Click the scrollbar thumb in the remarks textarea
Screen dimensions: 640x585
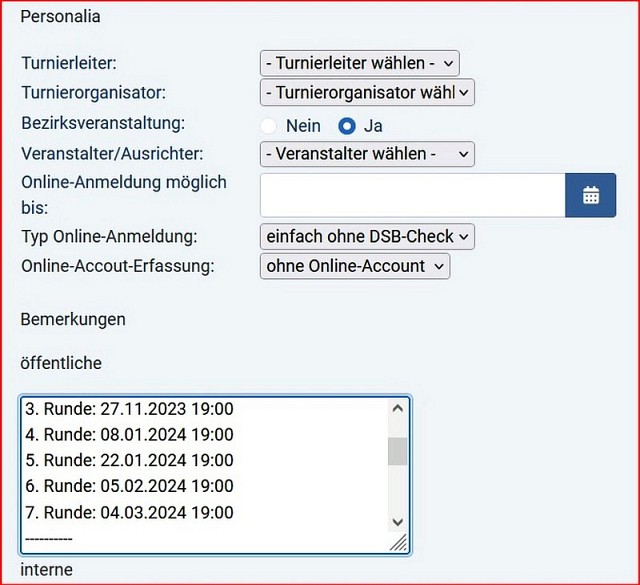398,451
